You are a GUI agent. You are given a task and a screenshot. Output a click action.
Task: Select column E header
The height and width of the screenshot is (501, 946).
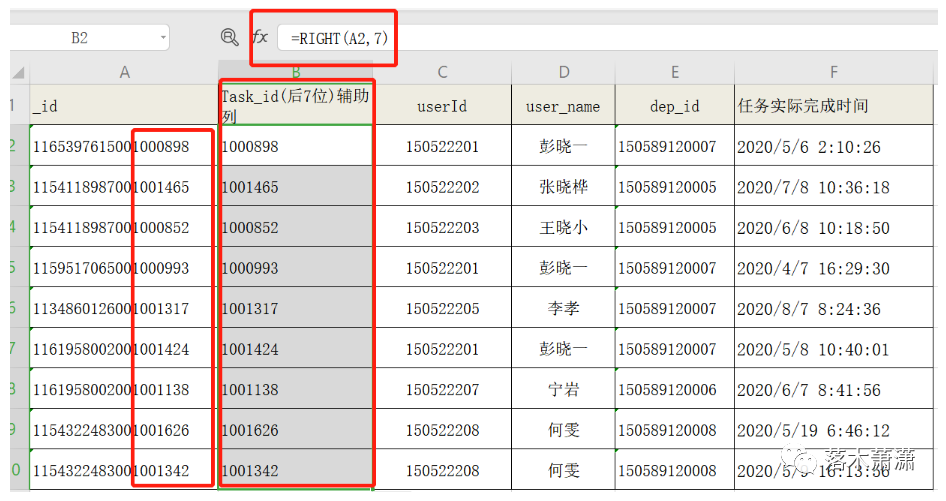pos(675,72)
